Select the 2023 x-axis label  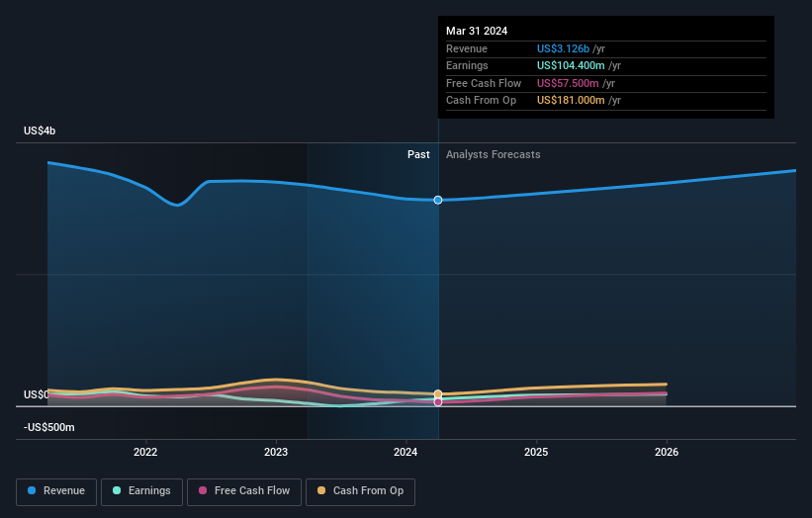click(276, 452)
